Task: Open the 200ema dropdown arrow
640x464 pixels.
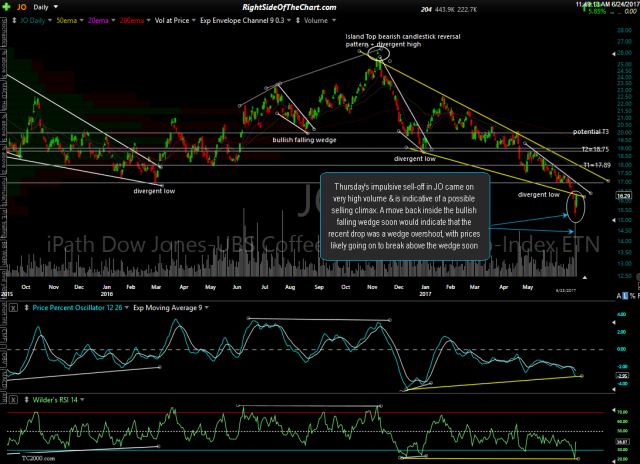Action: coord(149,20)
